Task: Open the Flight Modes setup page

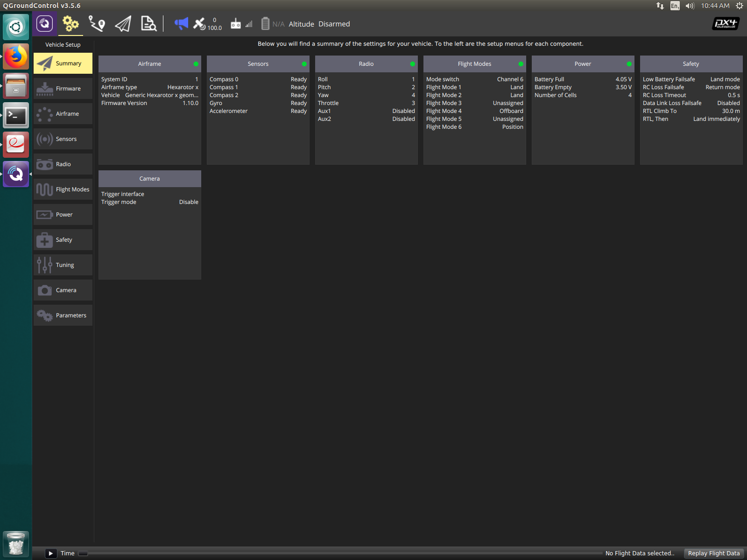Action: [63, 189]
